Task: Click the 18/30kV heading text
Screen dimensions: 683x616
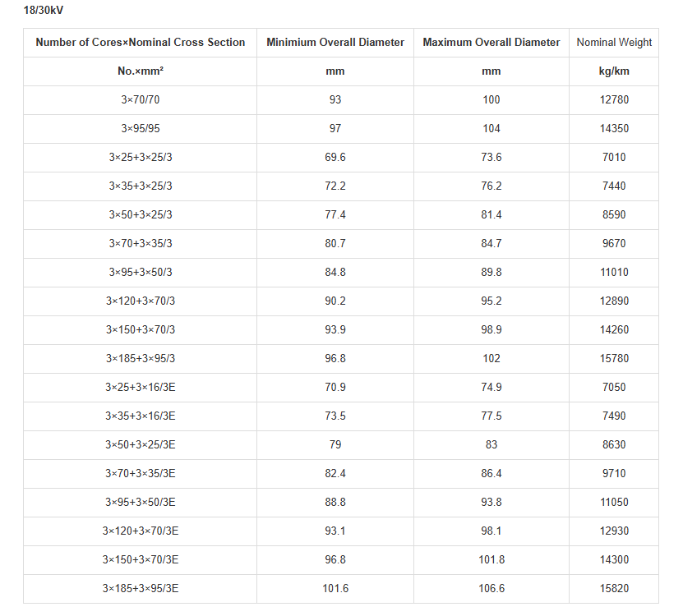Action: [x=44, y=10]
